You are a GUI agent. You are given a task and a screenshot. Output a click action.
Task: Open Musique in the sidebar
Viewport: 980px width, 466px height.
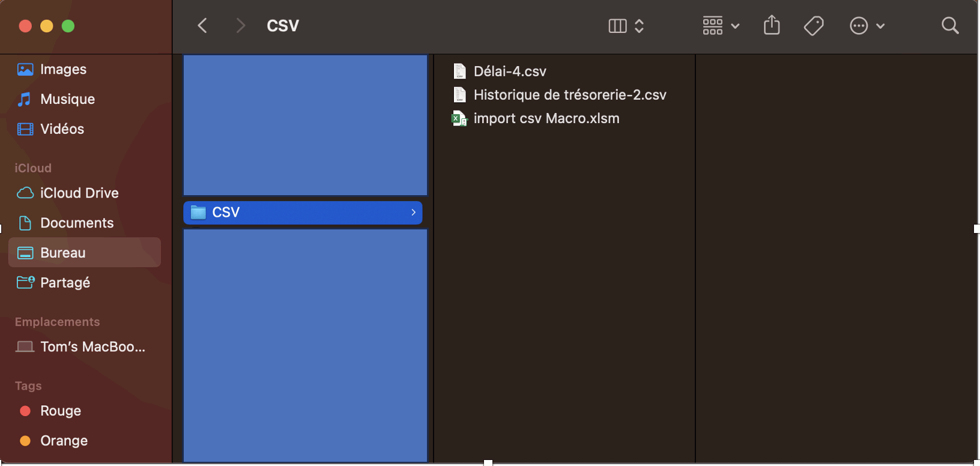pos(67,99)
